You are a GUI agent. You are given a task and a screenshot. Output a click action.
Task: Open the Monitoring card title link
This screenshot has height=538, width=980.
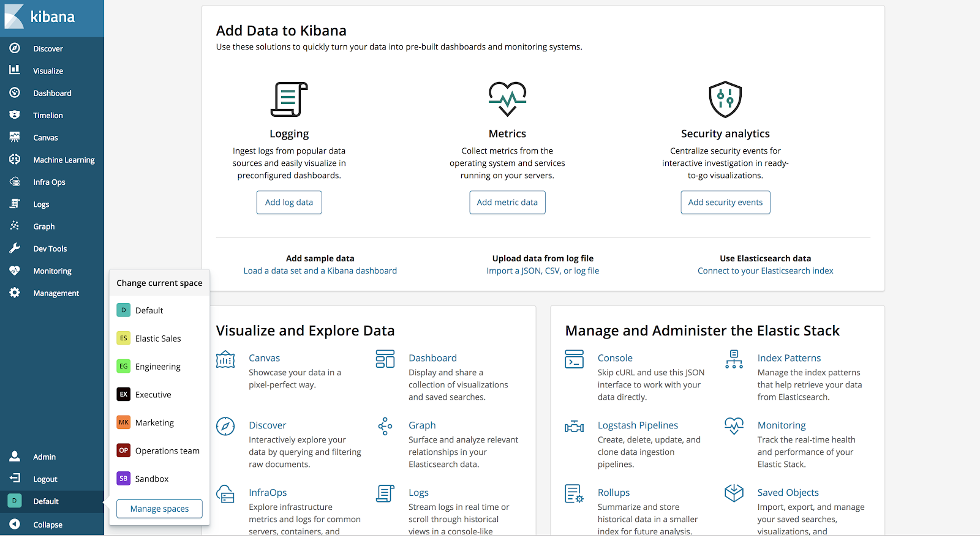pos(782,425)
